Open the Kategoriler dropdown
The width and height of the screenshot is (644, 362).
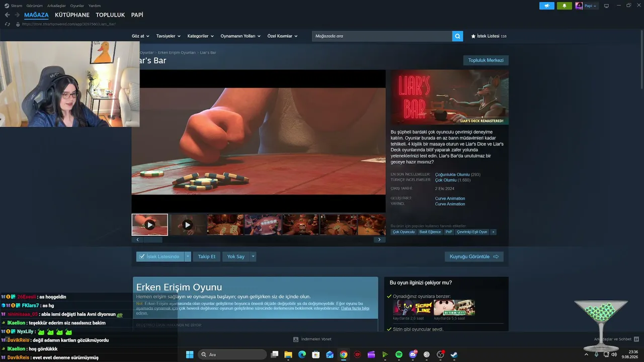coord(201,36)
